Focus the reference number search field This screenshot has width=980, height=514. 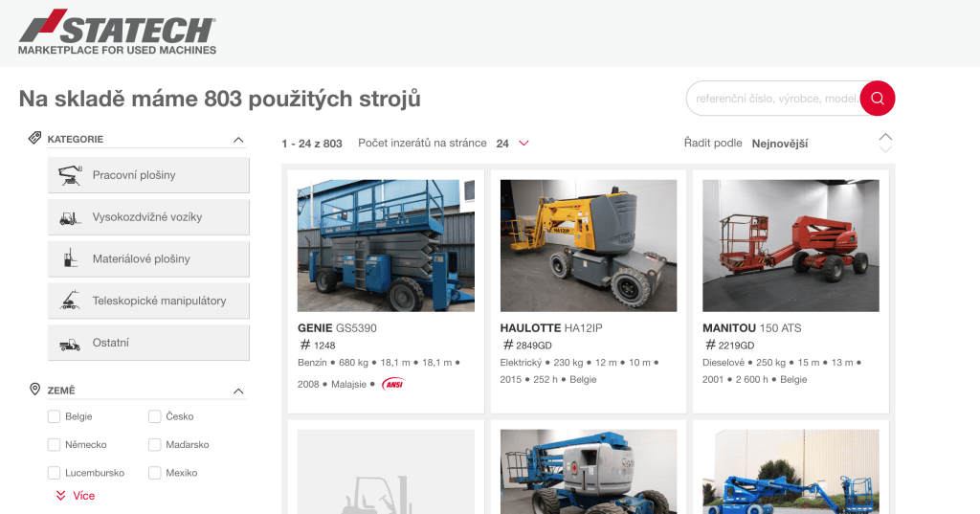point(773,99)
